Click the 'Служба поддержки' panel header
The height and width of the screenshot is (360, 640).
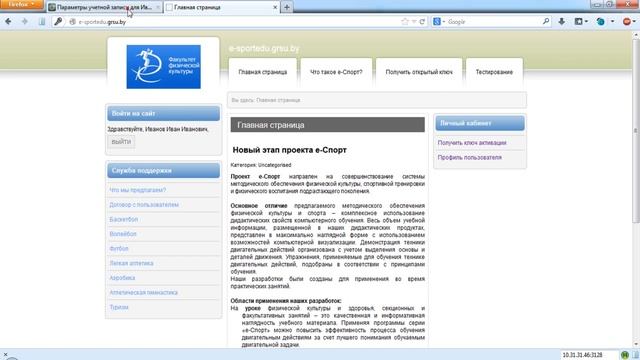click(x=163, y=170)
